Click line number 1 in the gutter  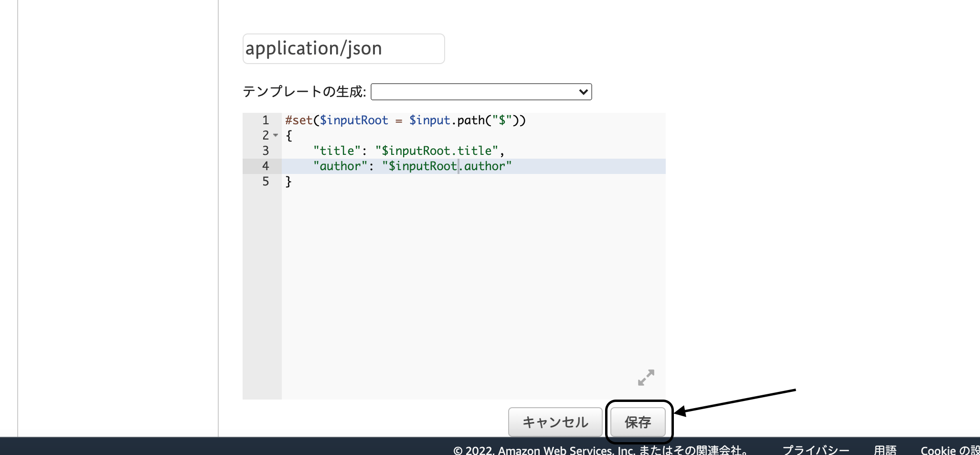pos(266,120)
